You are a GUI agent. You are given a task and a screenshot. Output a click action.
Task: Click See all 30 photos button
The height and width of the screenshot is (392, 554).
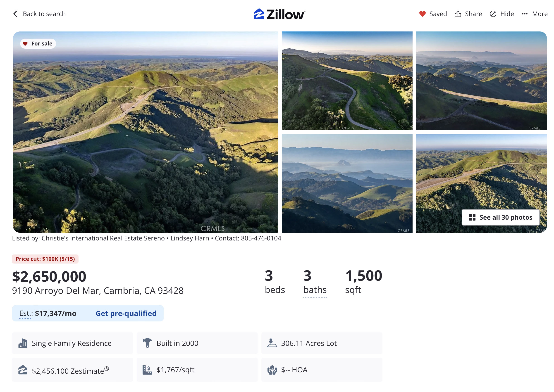coord(500,217)
